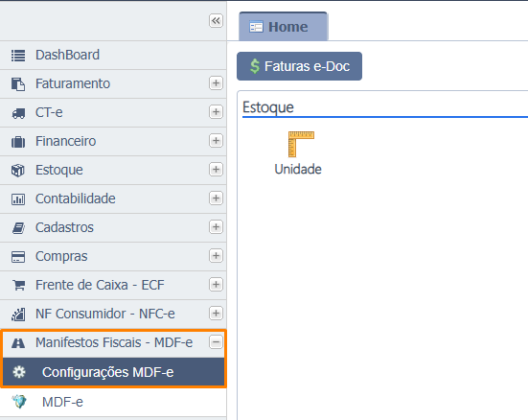Viewport: 528px width, 420px height.
Task: Collapse the Manifestos Fiscais - MDF-e section
Action: (x=216, y=342)
